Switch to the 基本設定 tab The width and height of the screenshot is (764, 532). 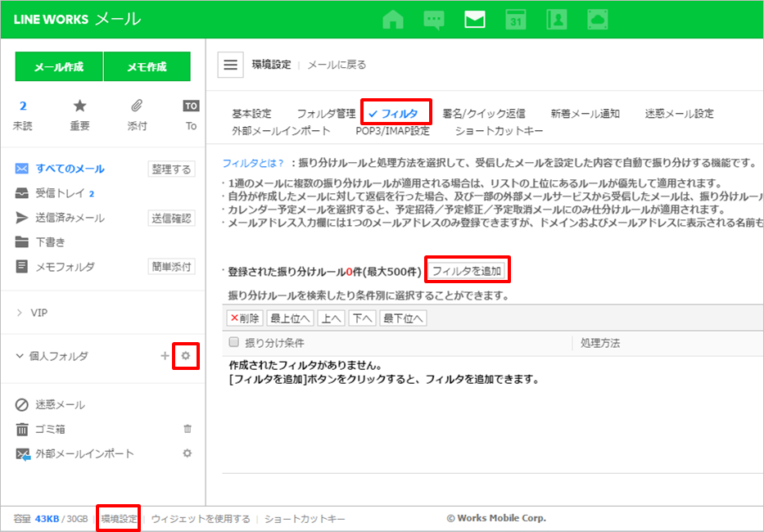[x=251, y=114]
